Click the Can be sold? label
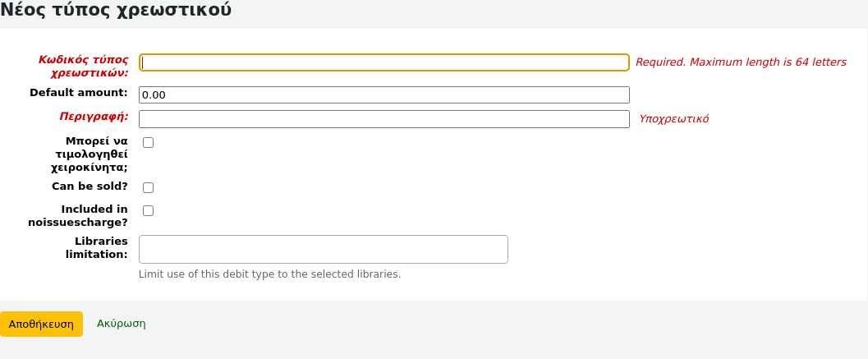Image resolution: width=868 pixels, height=359 pixels. (90, 186)
